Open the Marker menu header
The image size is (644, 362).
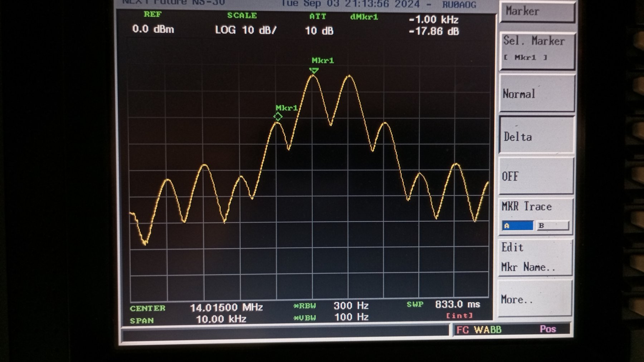tap(537, 11)
